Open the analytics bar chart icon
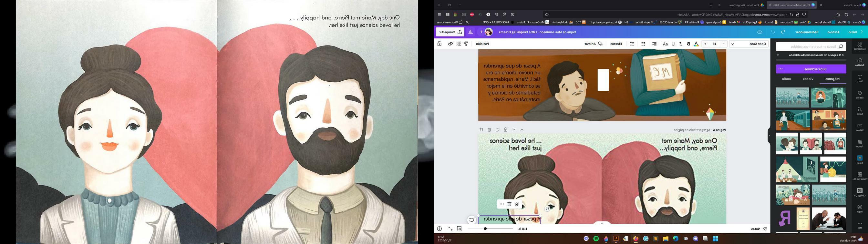The image size is (868, 244). click(470, 32)
